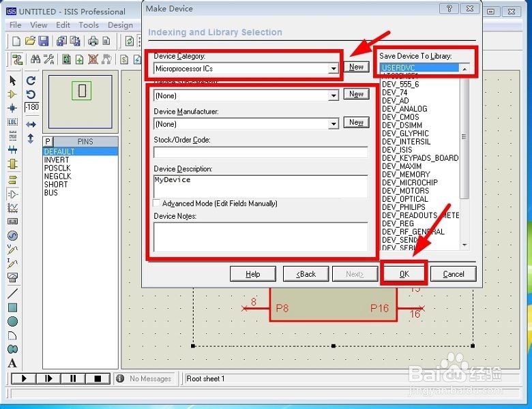Save design using floppy disk icon
The image size is (532, 409).
coord(44,41)
